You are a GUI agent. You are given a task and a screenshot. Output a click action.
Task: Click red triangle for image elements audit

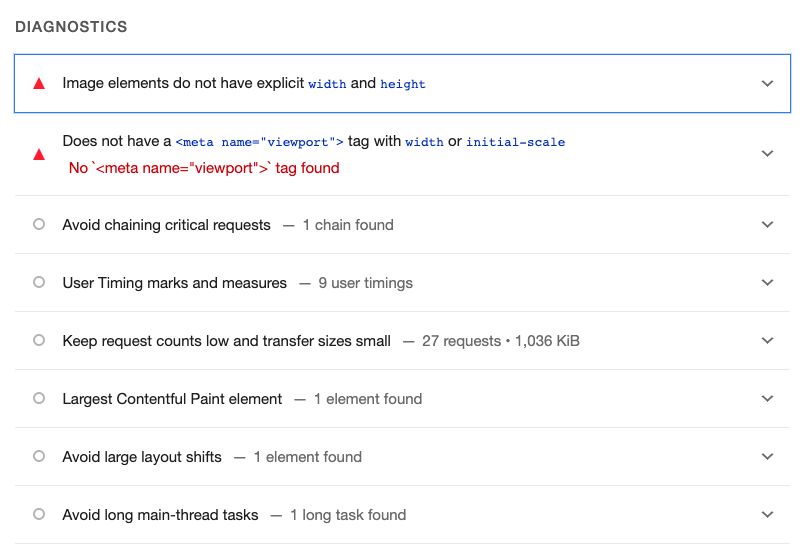(x=39, y=84)
